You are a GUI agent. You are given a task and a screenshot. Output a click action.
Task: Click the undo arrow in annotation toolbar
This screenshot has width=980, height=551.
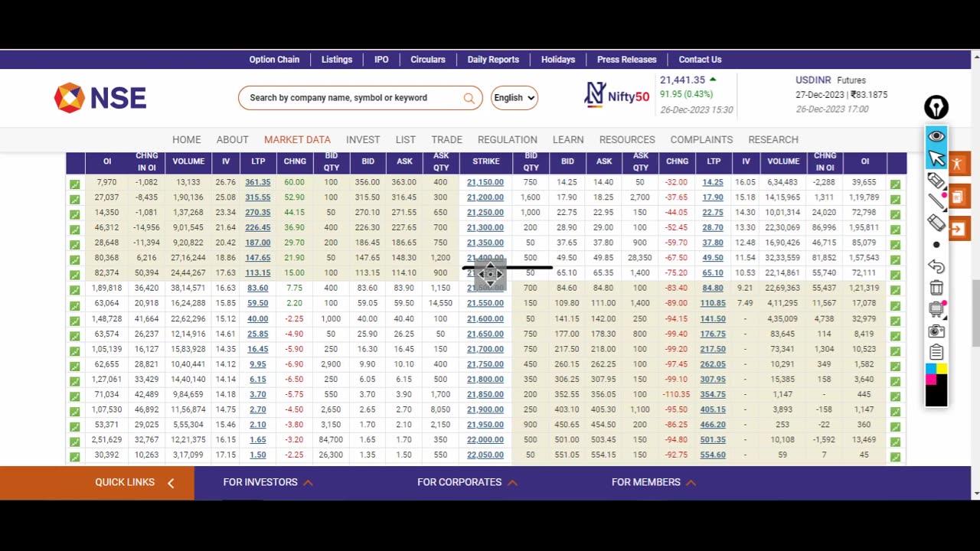936,266
